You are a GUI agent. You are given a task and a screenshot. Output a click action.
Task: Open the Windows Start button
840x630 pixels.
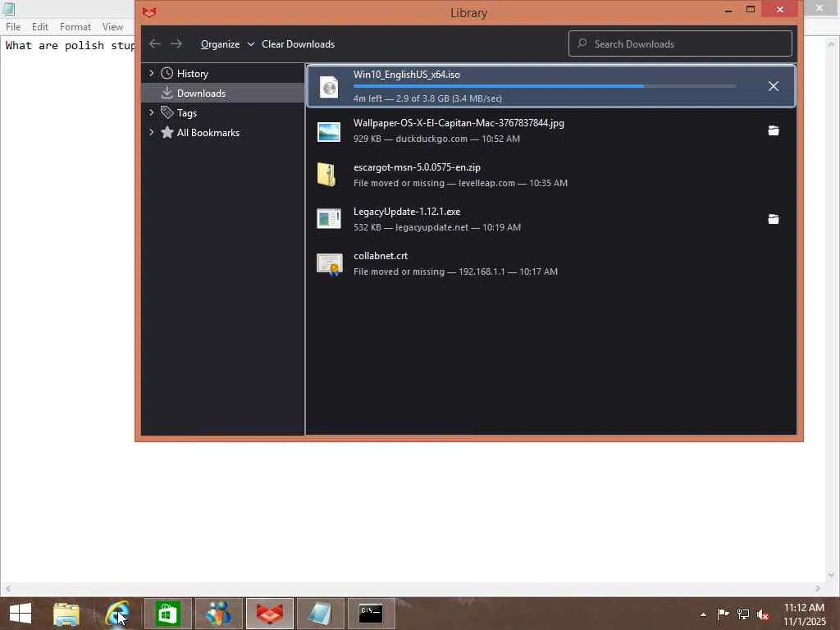click(21, 614)
